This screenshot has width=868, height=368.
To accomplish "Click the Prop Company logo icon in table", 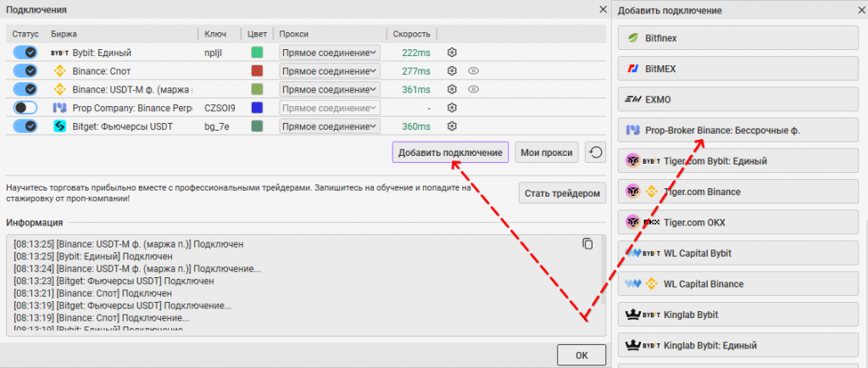I will pos(59,108).
